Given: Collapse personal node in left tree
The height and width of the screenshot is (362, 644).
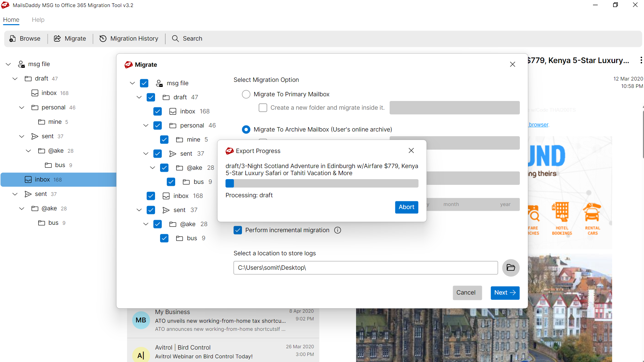Looking at the screenshot, I should point(22,107).
